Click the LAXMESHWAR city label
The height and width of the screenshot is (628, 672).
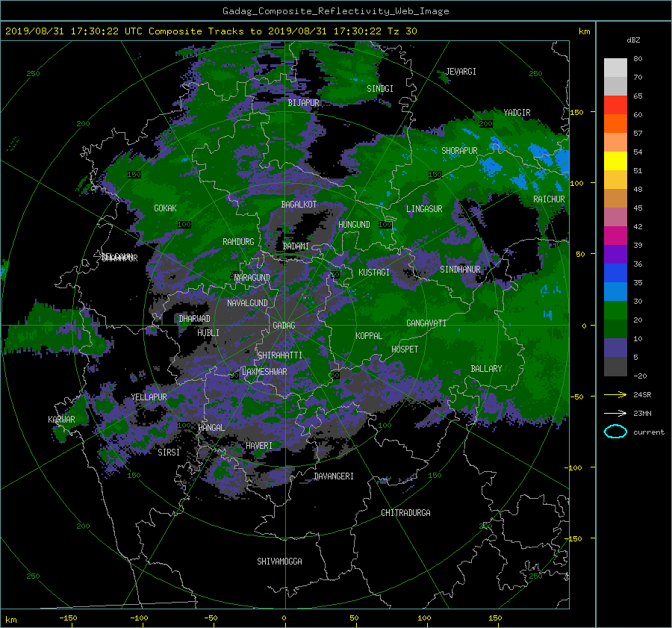[264, 372]
